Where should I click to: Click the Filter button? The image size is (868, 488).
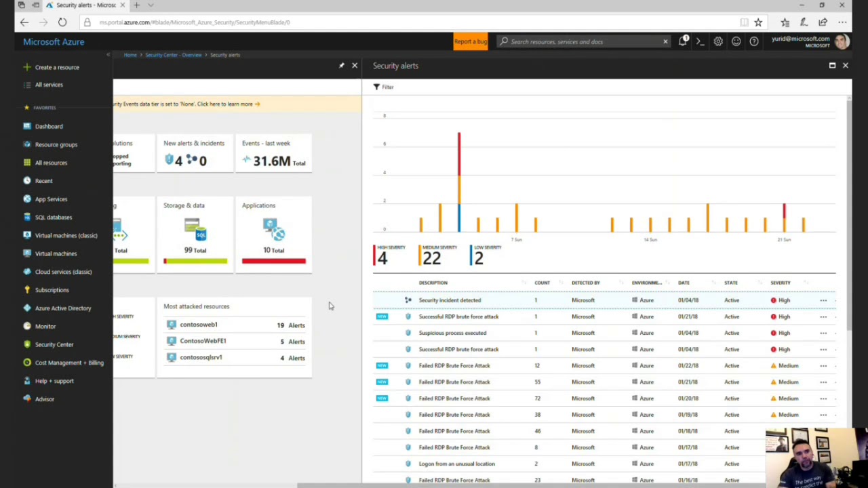383,87
